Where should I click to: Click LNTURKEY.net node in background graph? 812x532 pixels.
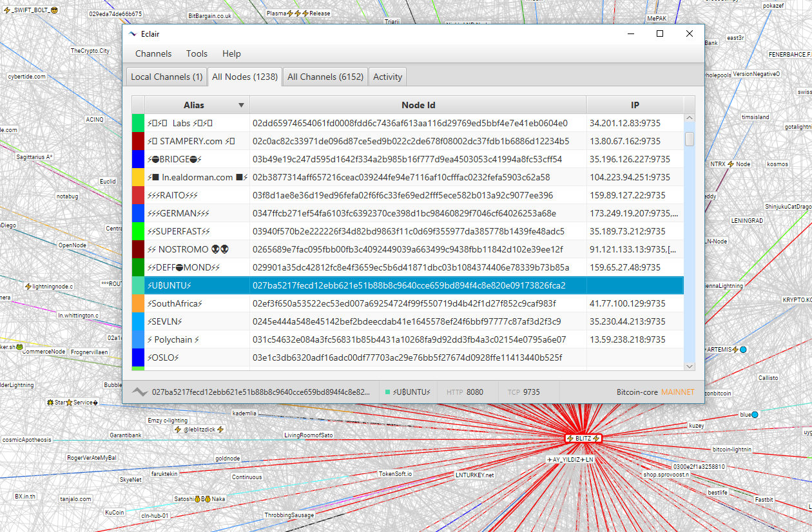(474, 475)
